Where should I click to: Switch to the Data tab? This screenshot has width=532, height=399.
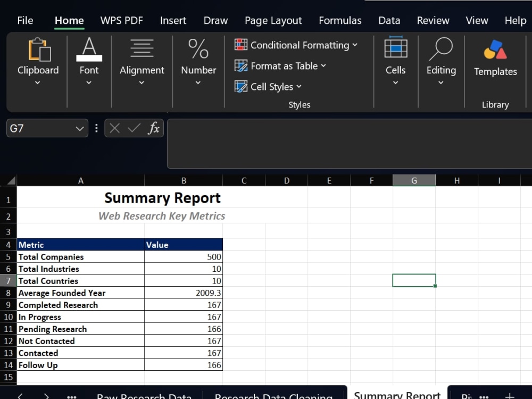(x=389, y=20)
